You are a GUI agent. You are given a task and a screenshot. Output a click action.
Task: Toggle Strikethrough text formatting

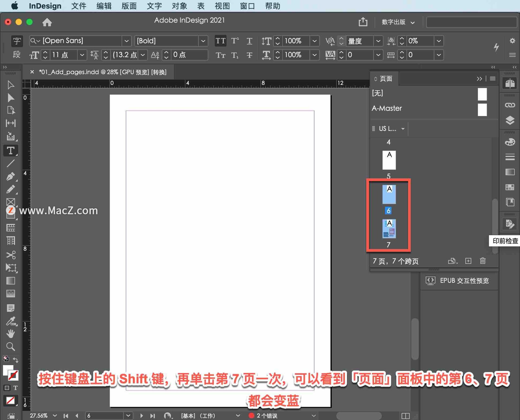tap(249, 55)
